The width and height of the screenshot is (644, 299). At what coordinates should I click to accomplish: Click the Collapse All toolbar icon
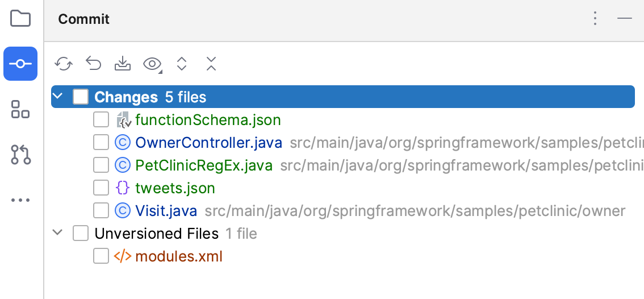tap(211, 64)
